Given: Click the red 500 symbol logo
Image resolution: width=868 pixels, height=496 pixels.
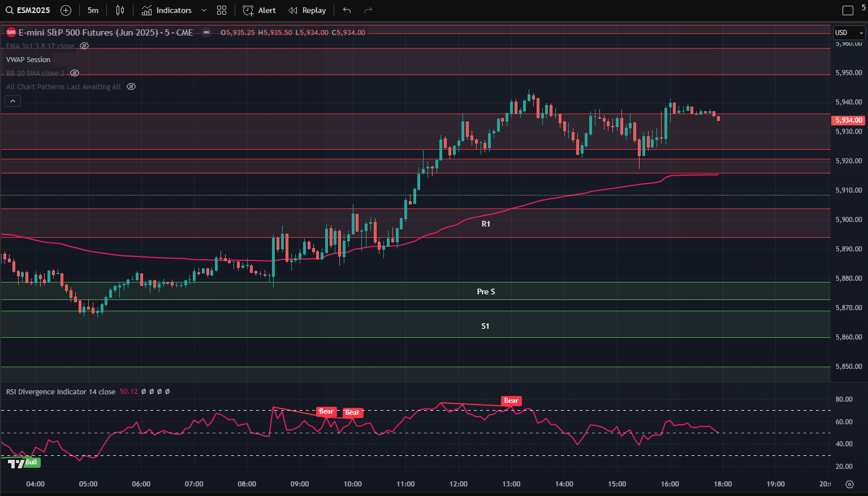Looking at the screenshot, I should [11, 32].
